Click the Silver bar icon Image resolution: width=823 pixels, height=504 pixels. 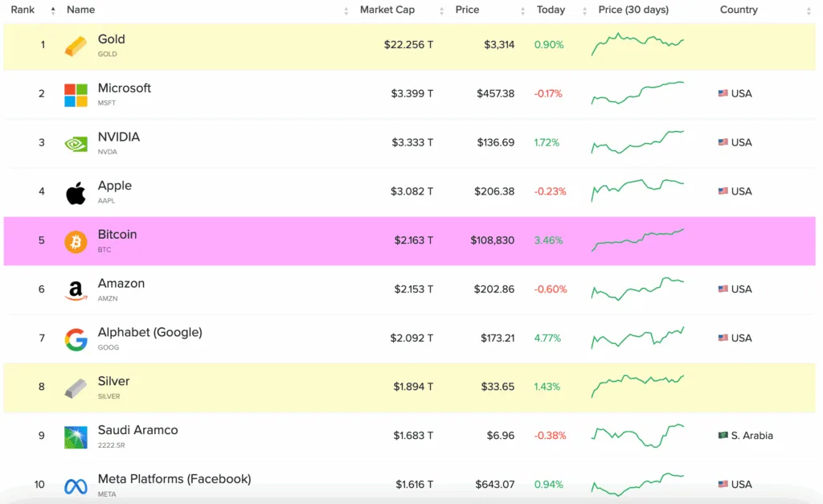76,388
